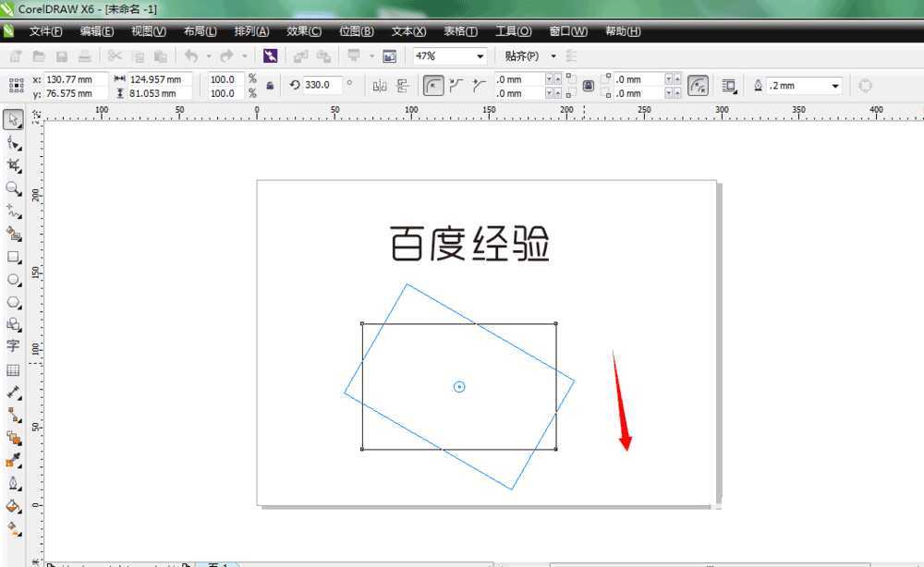Click the Undo button
924x567 pixels.
coord(191,55)
